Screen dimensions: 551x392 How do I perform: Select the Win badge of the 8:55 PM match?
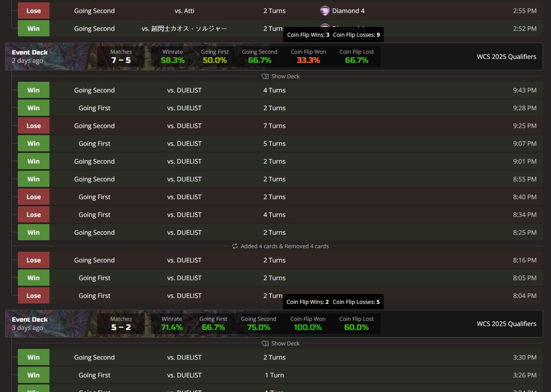pos(34,179)
